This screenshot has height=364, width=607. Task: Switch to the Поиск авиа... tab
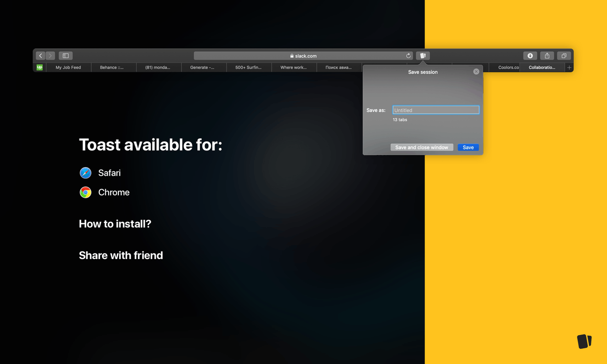338,68
